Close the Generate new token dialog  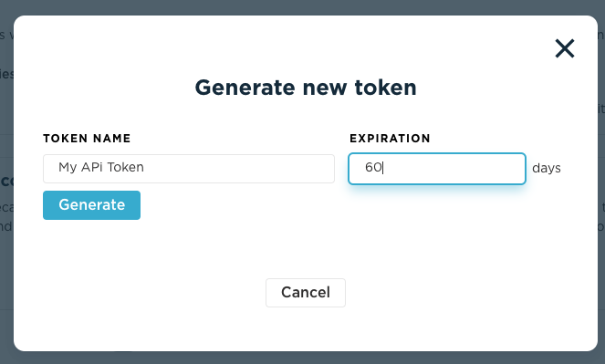pos(565,48)
